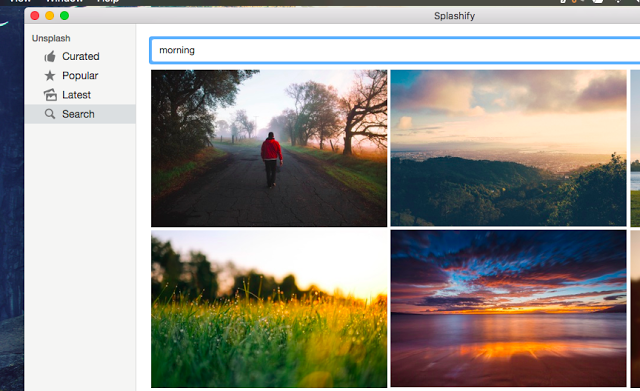Maximize Splashify with the green button
This screenshot has width=640, height=391.
click(64, 16)
